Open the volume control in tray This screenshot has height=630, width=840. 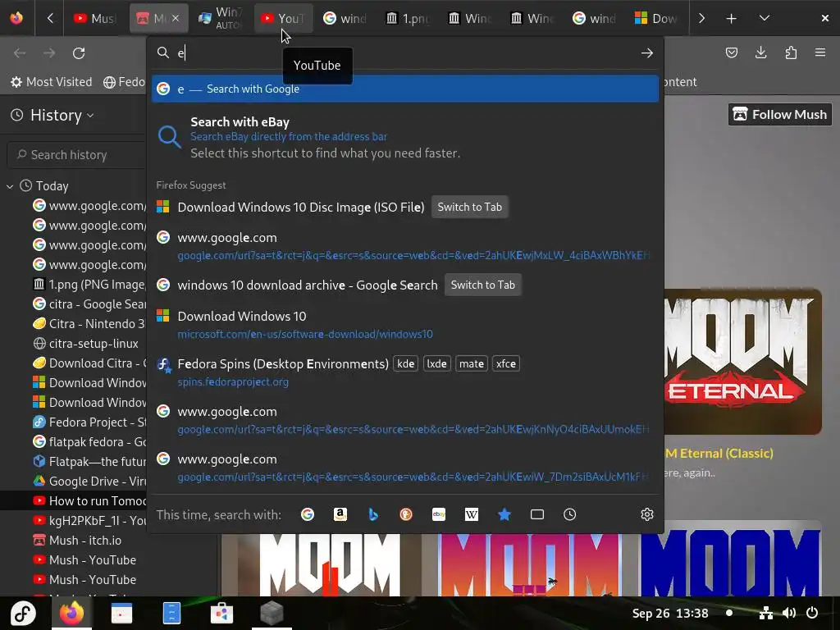click(788, 613)
